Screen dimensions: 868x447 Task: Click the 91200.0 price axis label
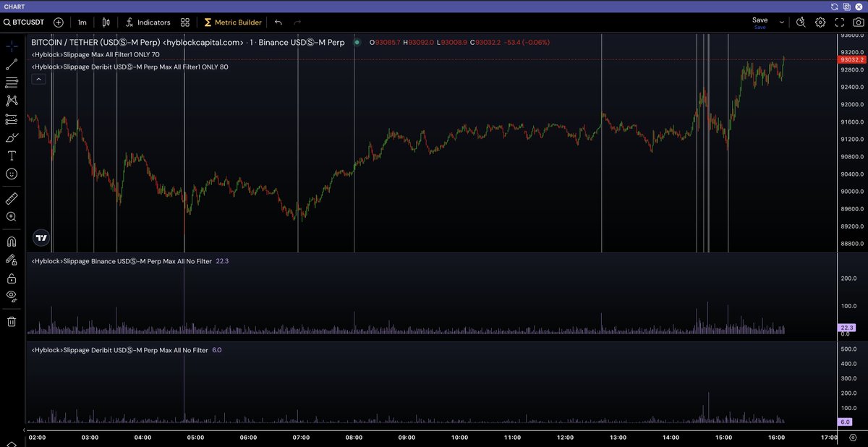pyautogui.click(x=852, y=140)
